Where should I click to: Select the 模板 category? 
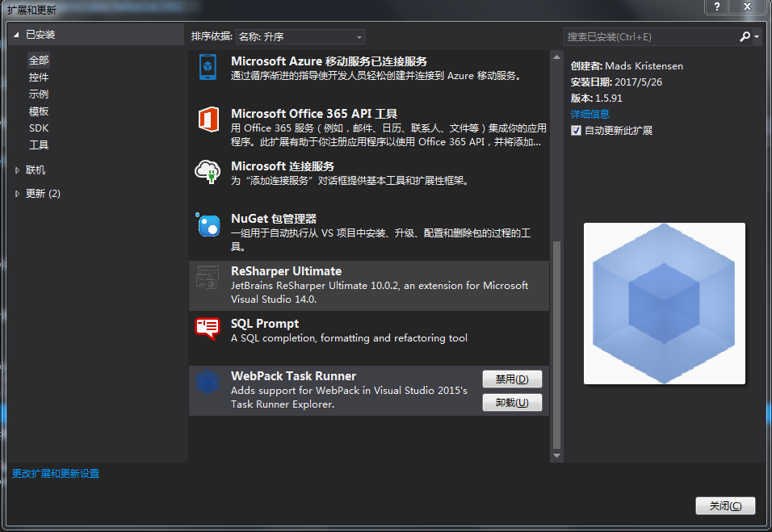tap(38, 111)
